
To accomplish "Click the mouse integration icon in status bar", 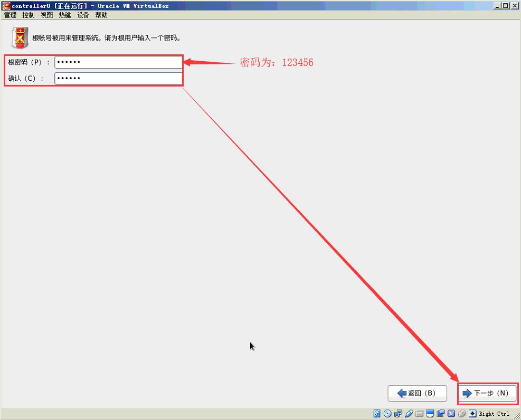I will [x=462, y=413].
